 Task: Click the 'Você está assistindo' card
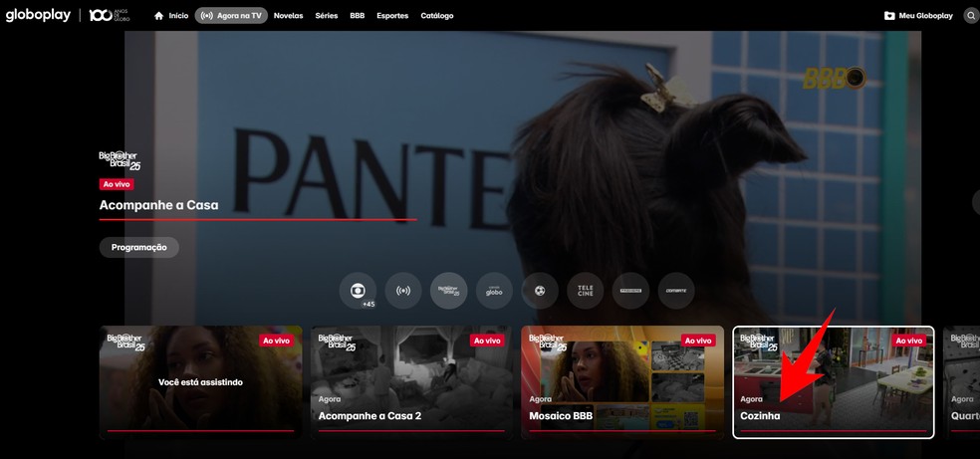200,382
